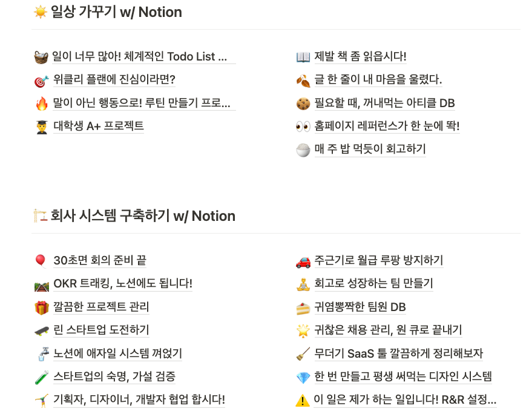529x420 pixels.
Task: Open 'OKR 트래킹, 노션에도 됩니다!' page
Action: pyautogui.click(x=123, y=283)
